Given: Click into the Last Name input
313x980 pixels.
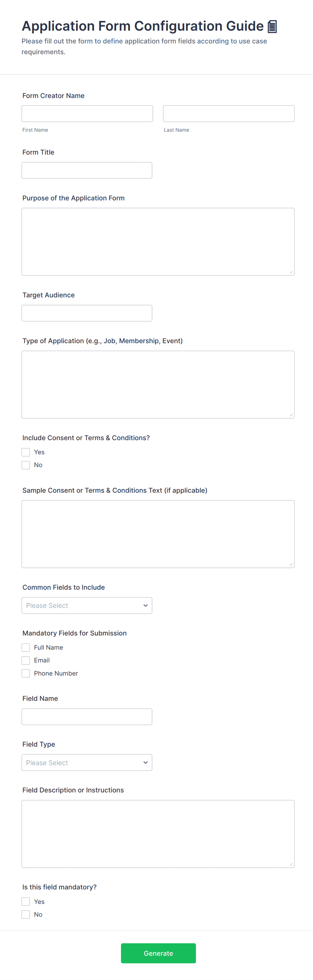Looking at the screenshot, I should 229,114.
